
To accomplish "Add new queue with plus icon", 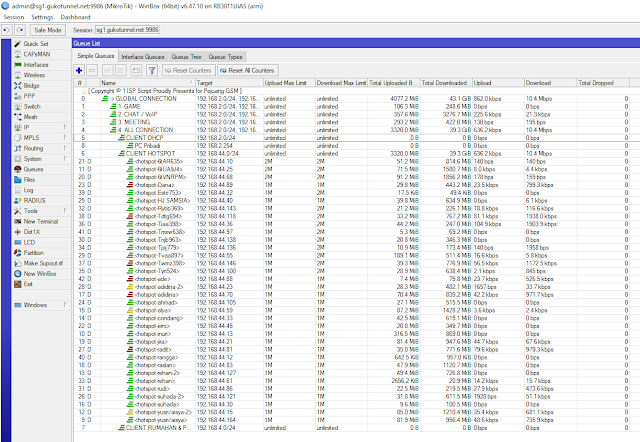I will pyautogui.click(x=79, y=71).
